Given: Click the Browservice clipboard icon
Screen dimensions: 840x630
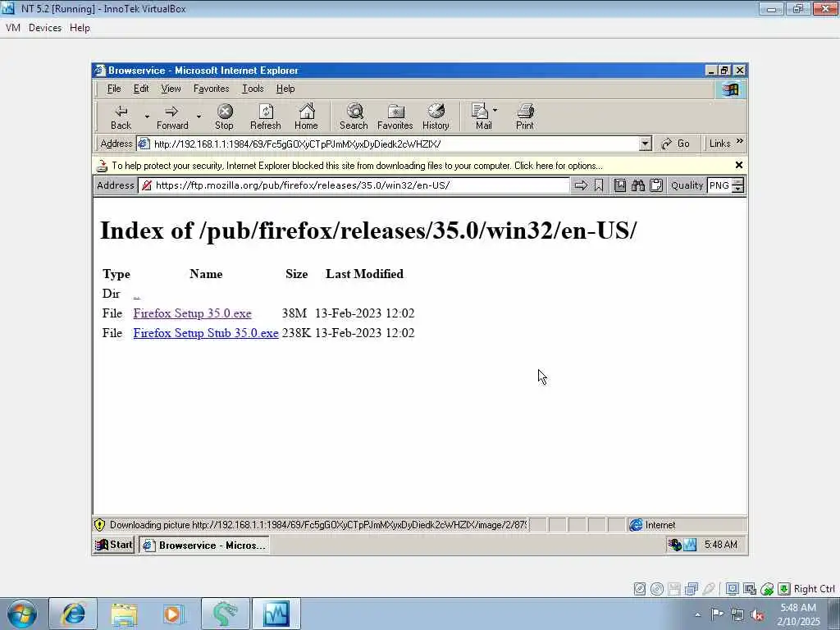Looking at the screenshot, I should point(656,185).
